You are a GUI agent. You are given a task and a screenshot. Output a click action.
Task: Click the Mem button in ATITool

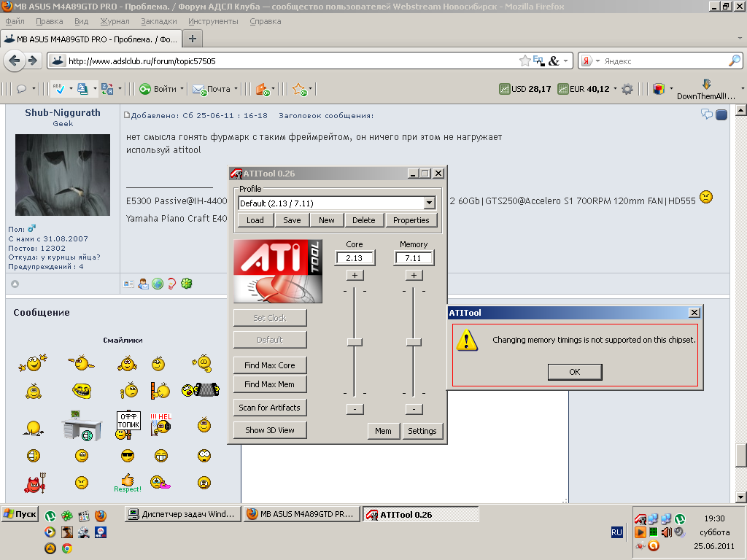click(383, 431)
